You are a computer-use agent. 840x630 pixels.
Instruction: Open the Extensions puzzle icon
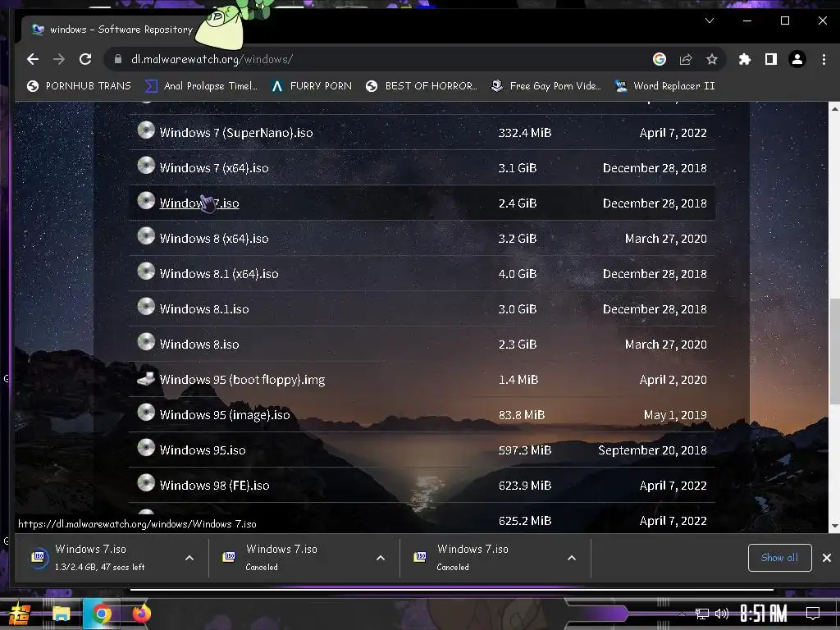(745, 59)
